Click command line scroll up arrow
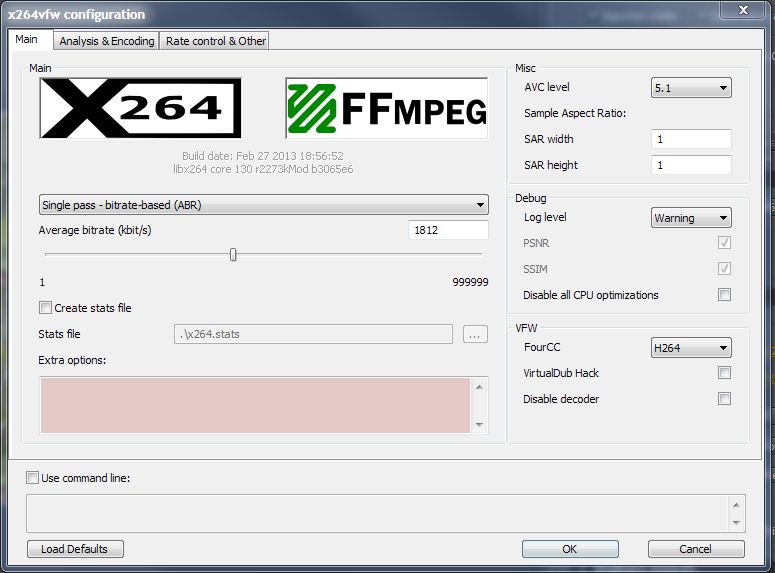The image size is (775, 573). pos(736,505)
